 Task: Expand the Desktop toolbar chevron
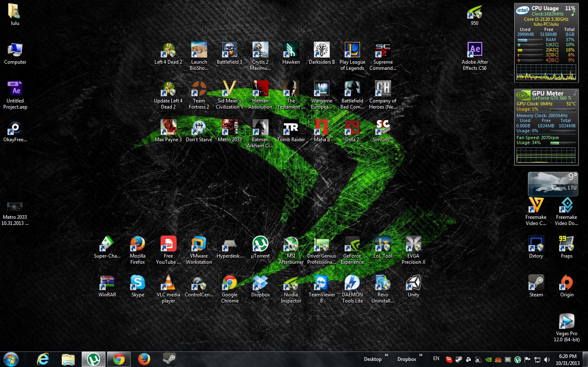click(386, 356)
